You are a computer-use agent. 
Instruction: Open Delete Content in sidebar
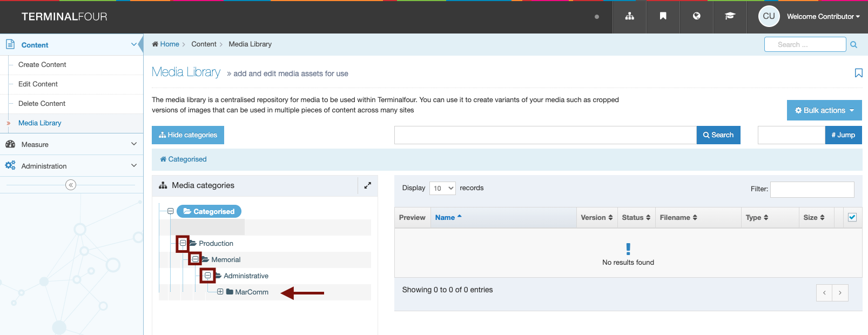pos(42,104)
